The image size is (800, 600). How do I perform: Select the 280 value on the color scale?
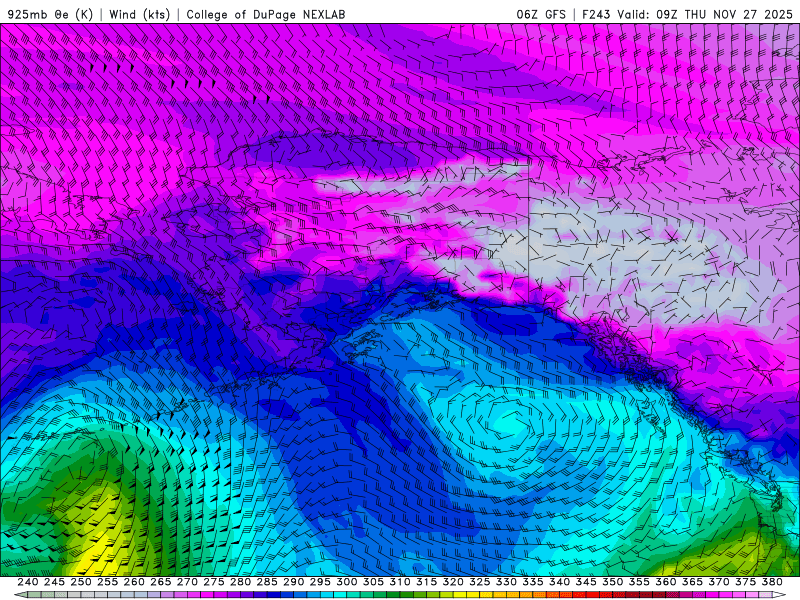coord(240,582)
